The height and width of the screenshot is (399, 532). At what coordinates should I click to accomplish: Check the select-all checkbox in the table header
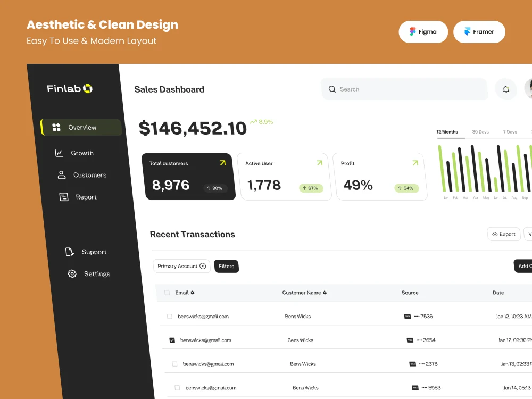click(x=167, y=293)
